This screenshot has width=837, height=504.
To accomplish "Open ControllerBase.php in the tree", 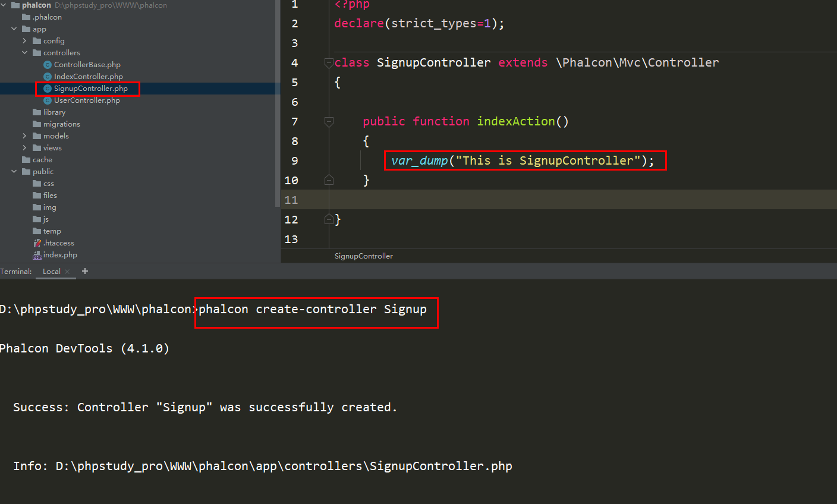I will (87, 65).
